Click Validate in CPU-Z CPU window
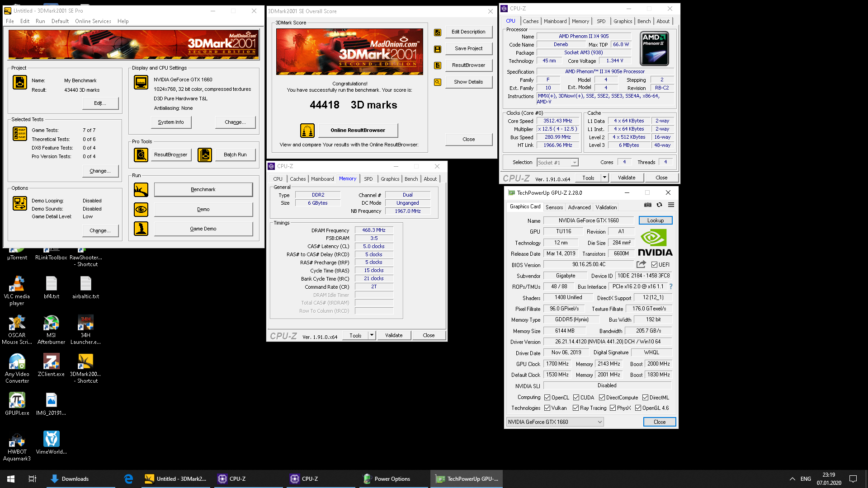Viewport: 868px width, 488px height. click(x=627, y=178)
